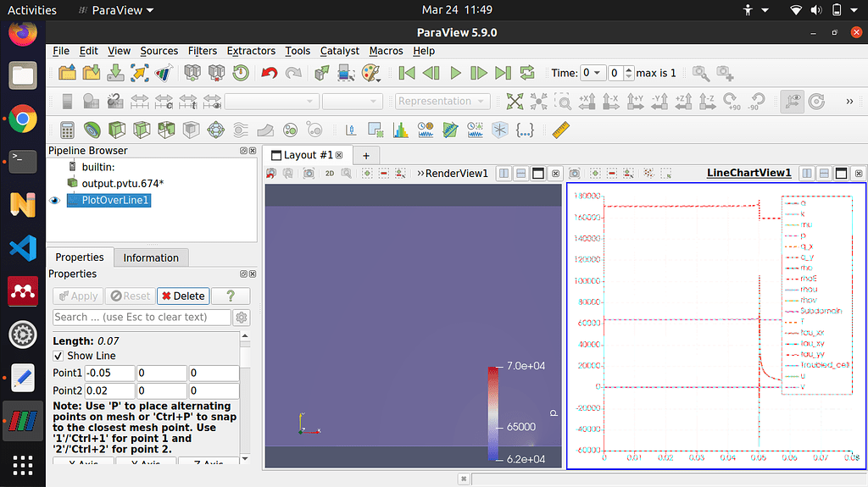Click the Delete button
868x487 pixels.
click(183, 296)
